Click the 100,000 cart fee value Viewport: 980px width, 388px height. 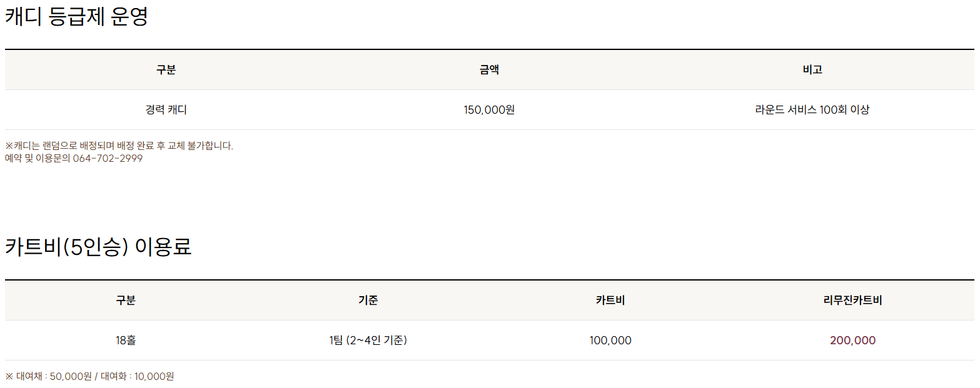click(610, 341)
